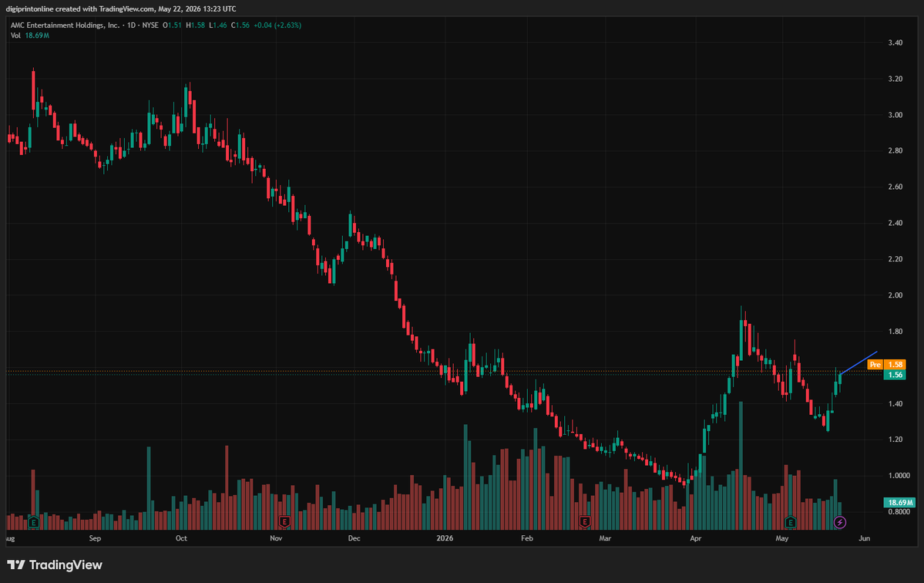
Task: Click the Nov time axis label
Action: [276, 538]
